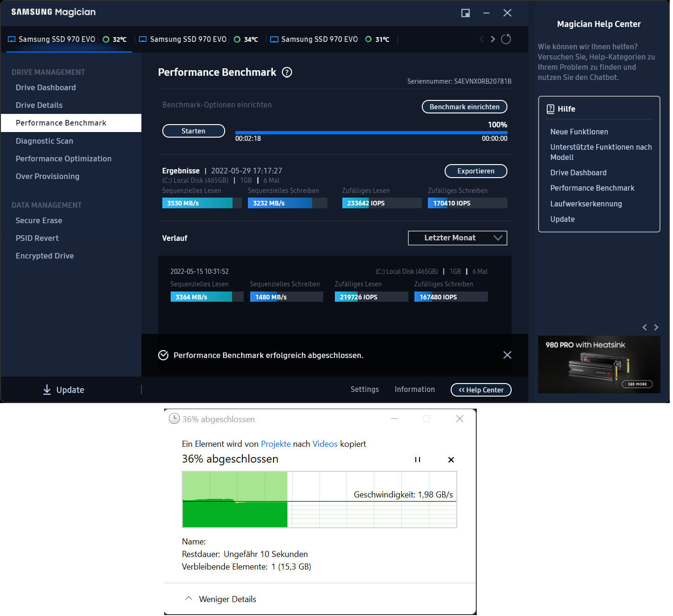Open Diagnostic Scan page
This screenshot has width=673, height=616.
[45, 141]
